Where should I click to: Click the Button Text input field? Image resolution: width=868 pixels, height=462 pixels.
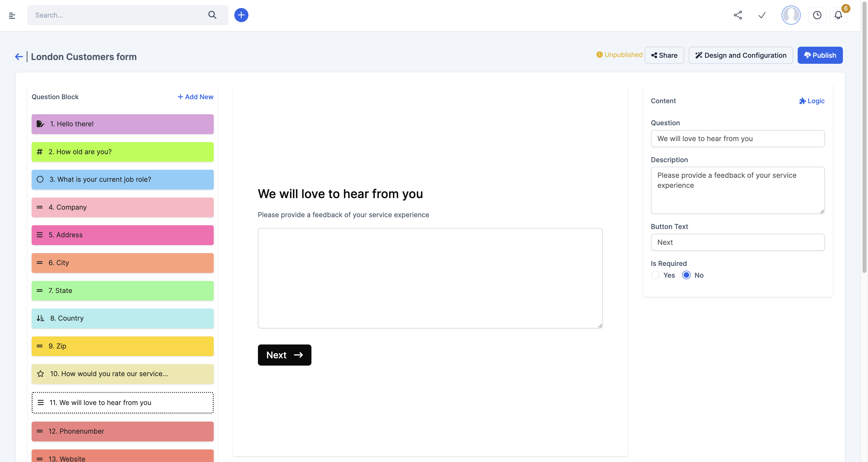[x=738, y=242]
